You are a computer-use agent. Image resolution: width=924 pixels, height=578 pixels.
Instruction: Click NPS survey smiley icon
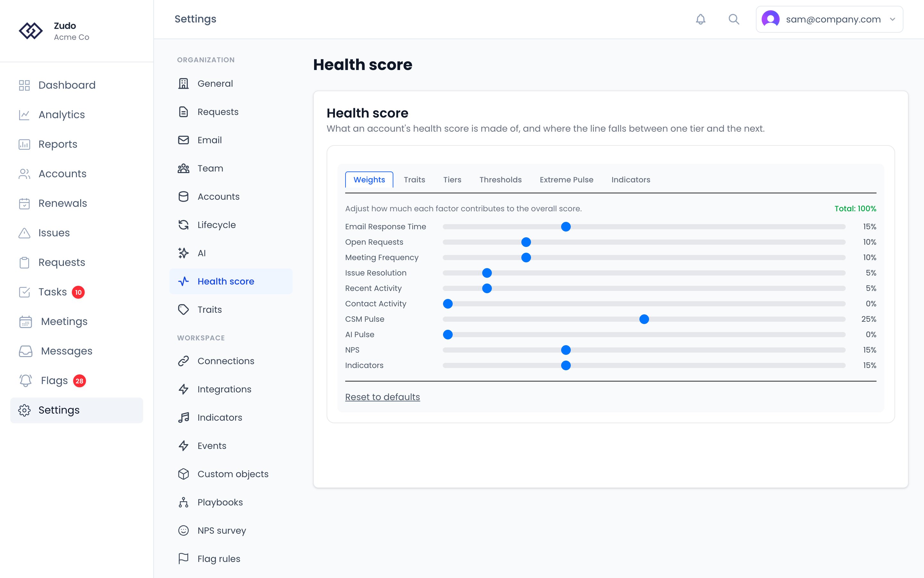[x=184, y=530]
